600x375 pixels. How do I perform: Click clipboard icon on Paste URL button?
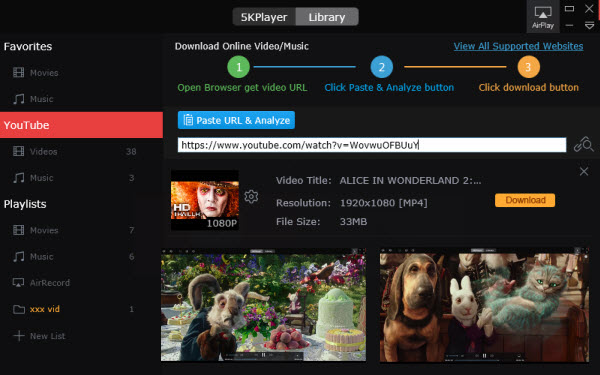[x=188, y=120]
